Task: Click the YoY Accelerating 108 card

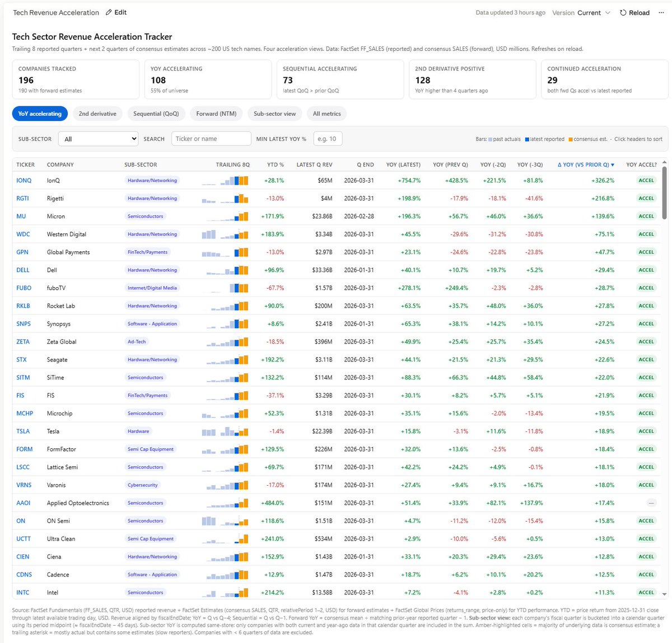Action: [x=208, y=79]
